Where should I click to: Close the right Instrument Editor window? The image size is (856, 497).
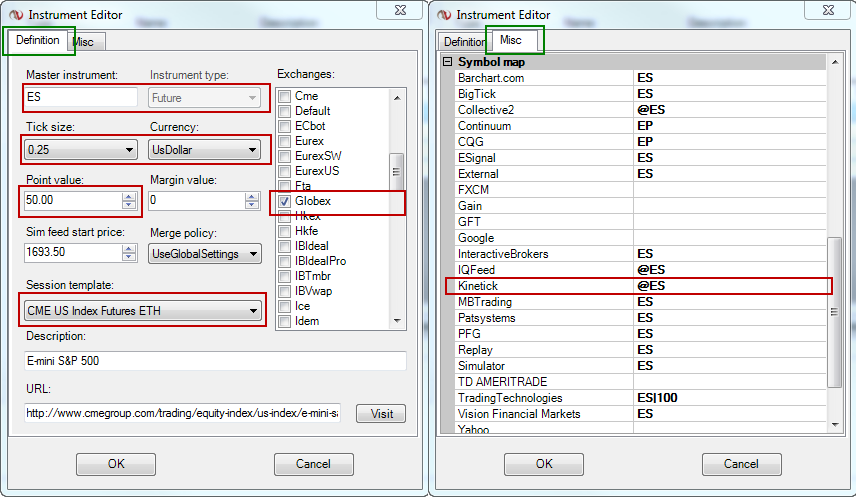pos(828,10)
